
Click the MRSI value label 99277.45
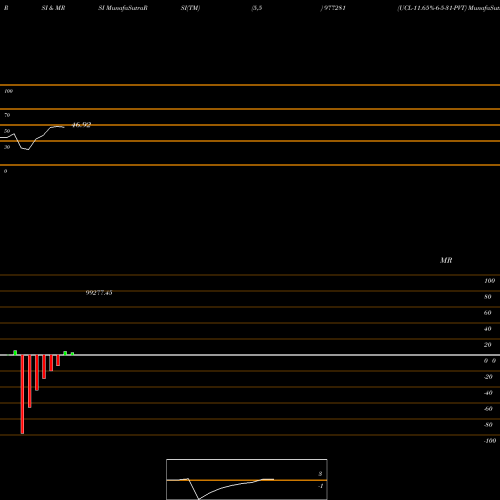coord(99,293)
